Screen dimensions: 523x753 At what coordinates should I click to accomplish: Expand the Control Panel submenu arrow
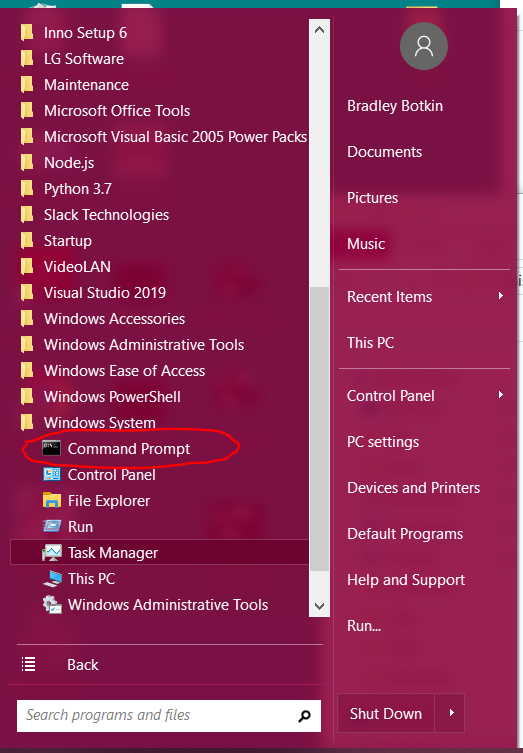pyautogui.click(x=500, y=395)
